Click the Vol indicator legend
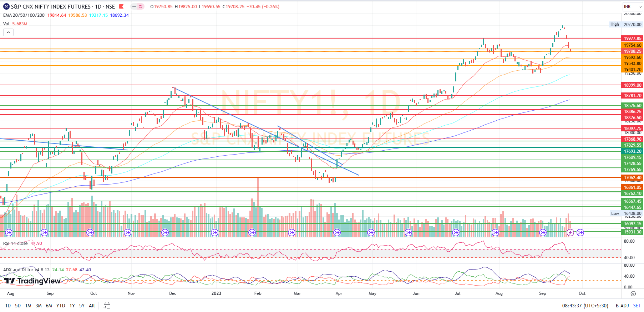644x312 pixels. 6,24
